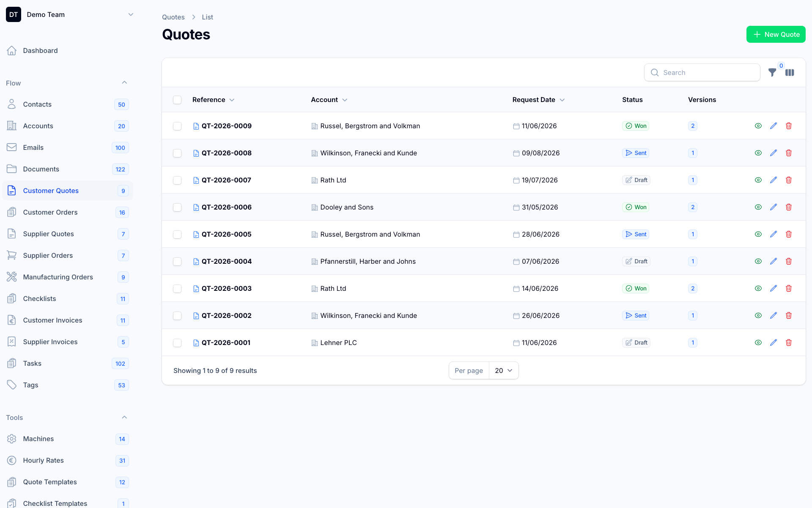Sort by Request Date column

click(538, 100)
